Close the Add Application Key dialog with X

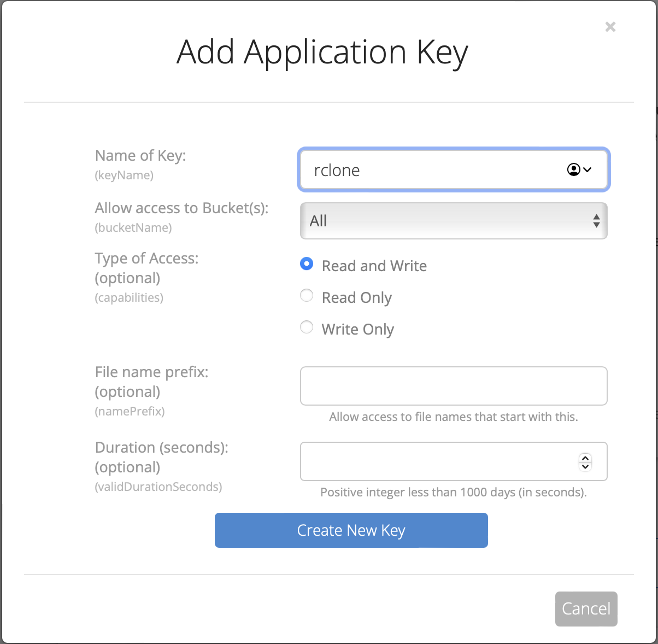click(610, 27)
